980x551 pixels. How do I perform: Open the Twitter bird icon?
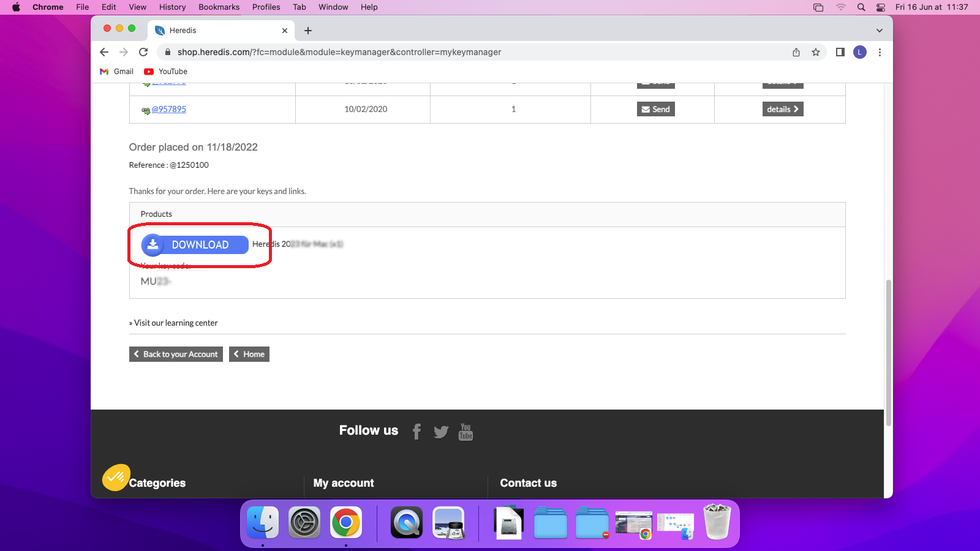pyautogui.click(x=441, y=432)
